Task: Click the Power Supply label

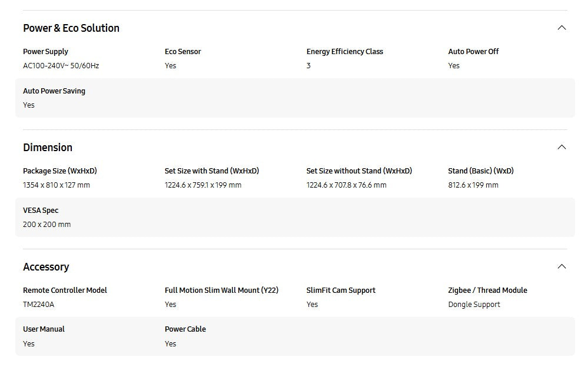Action: [x=45, y=52]
